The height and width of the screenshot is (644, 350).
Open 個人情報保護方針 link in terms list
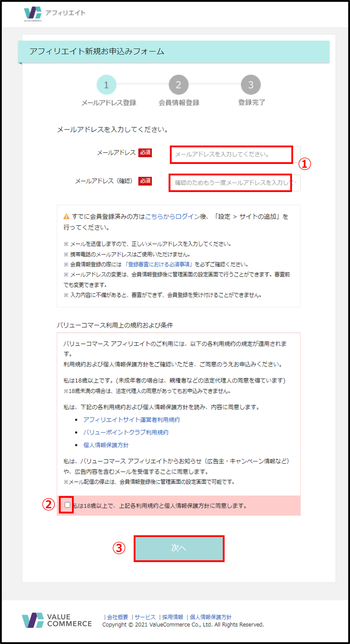point(106,445)
